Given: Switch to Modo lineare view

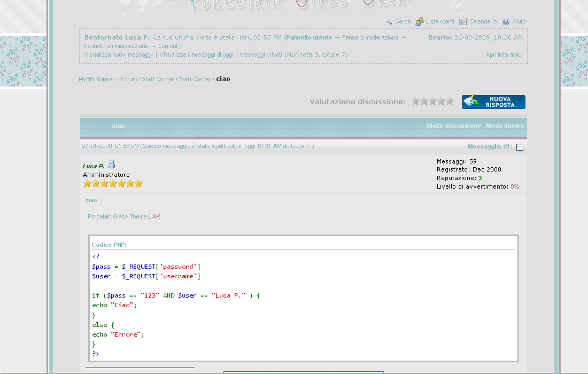Looking at the screenshot, I should pyautogui.click(x=505, y=126).
